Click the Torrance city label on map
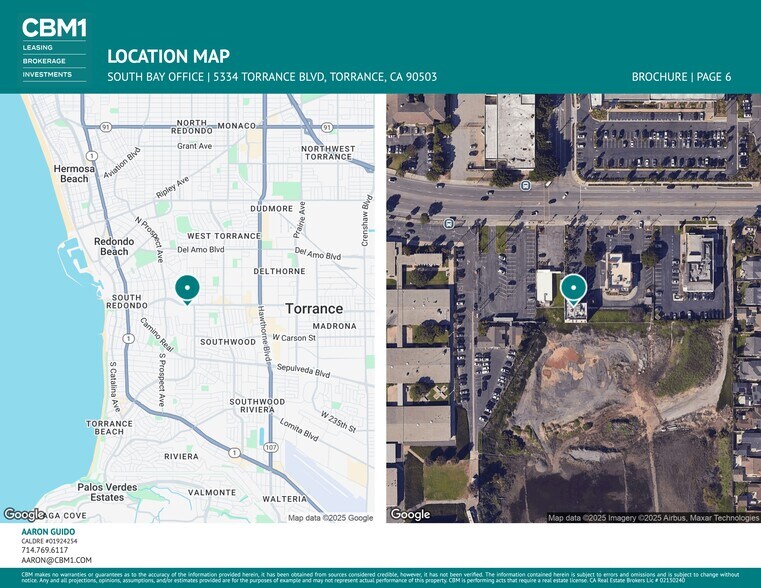 (x=314, y=309)
